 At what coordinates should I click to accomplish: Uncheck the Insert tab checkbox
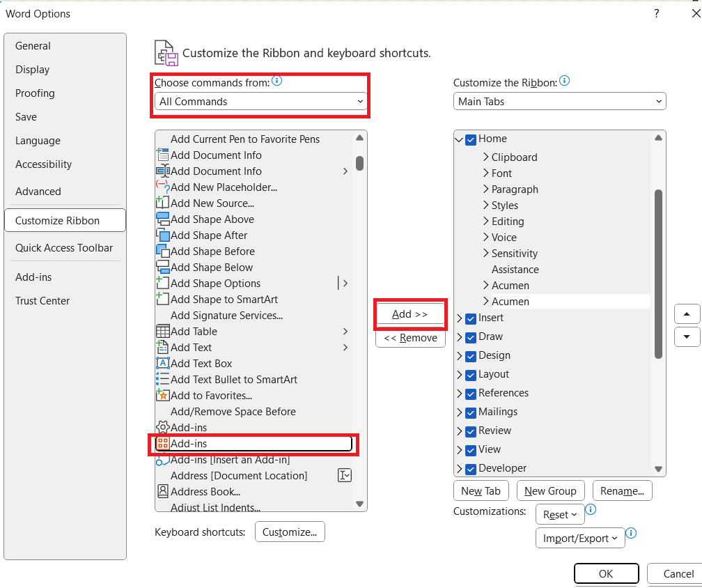pos(470,318)
